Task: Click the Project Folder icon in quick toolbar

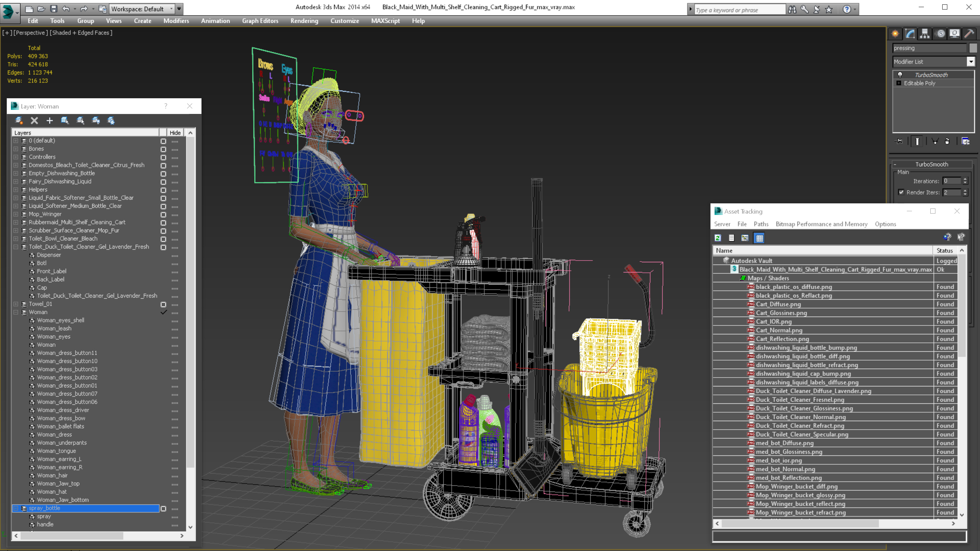Action: (x=102, y=9)
